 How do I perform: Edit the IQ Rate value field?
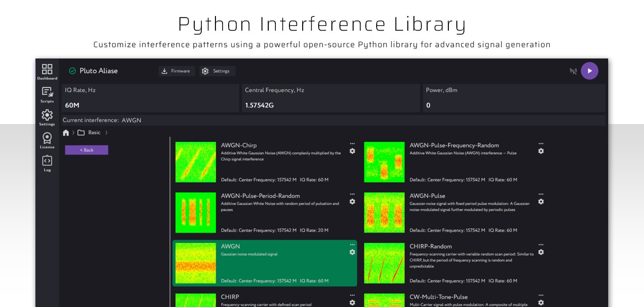(x=150, y=105)
